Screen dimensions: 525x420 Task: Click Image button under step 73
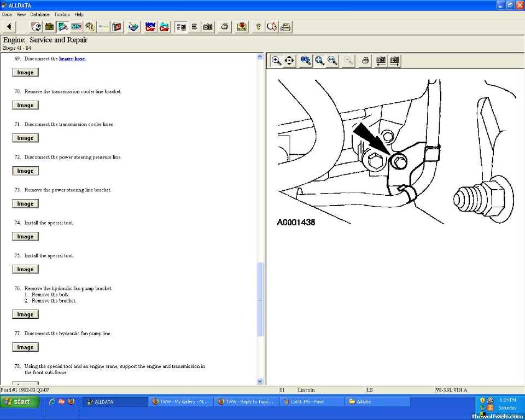point(25,204)
